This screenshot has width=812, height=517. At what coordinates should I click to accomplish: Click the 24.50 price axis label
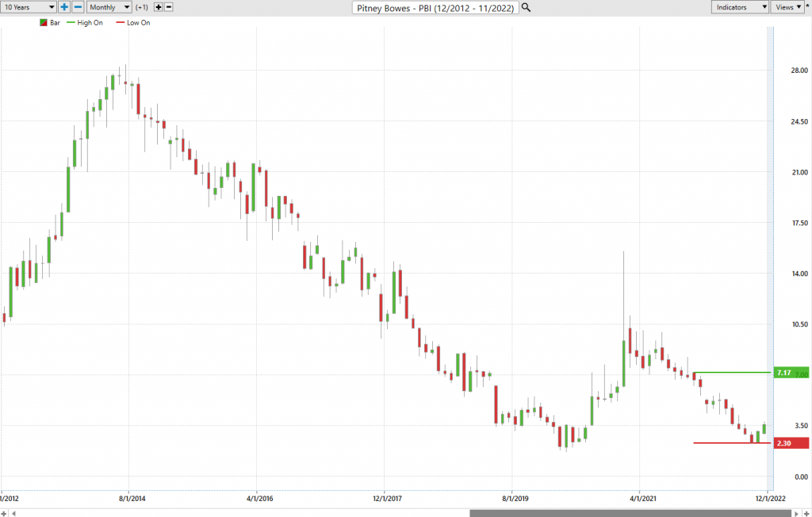(x=799, y=122)
